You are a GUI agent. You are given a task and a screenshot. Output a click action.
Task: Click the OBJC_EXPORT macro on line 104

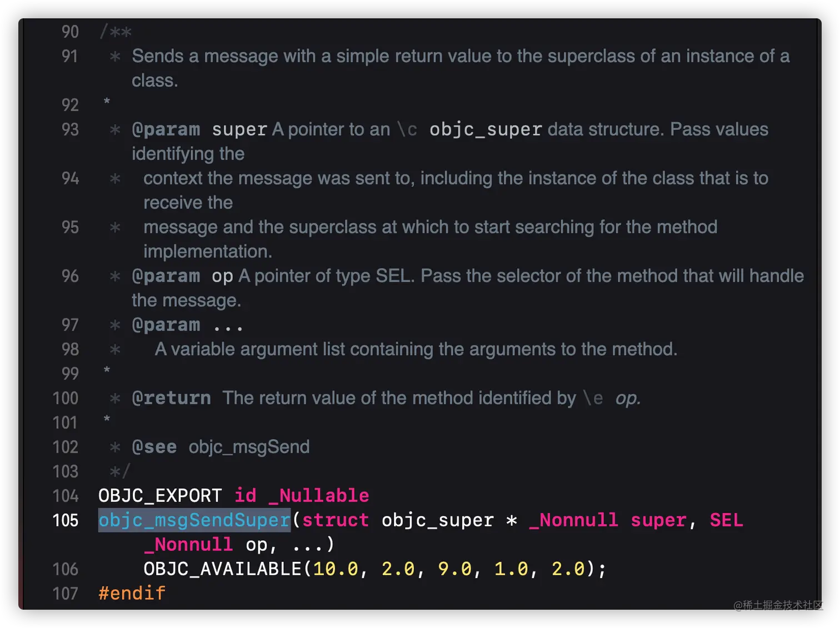[x=160, y=496]
